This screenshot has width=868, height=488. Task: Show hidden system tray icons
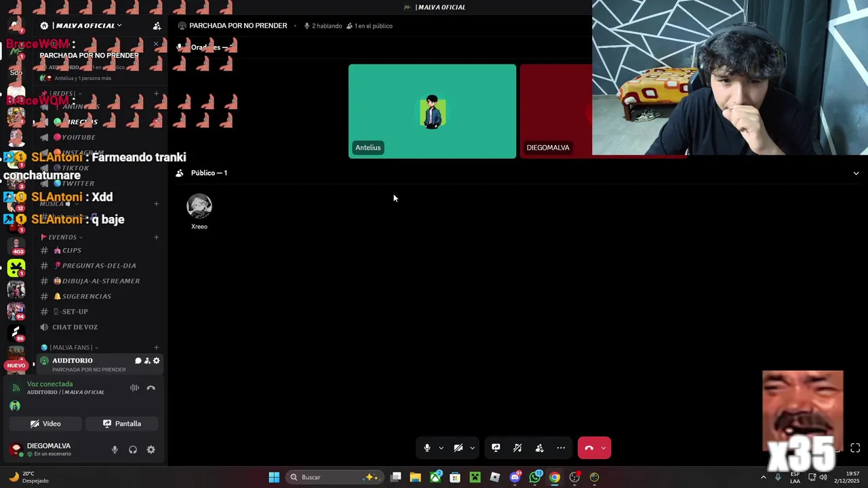point(764,477)
